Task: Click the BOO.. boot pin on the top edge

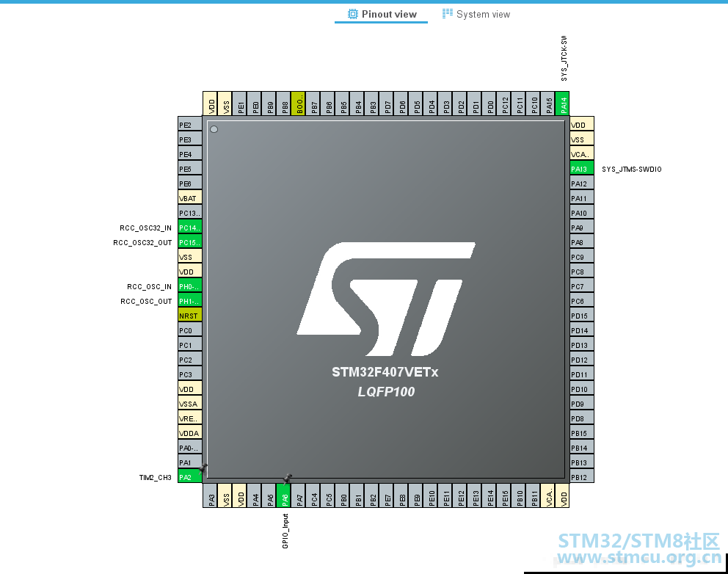Action: coord(299,103)
